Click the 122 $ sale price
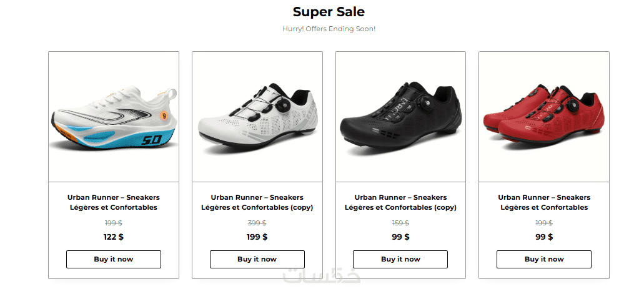 tap(114, 237)
